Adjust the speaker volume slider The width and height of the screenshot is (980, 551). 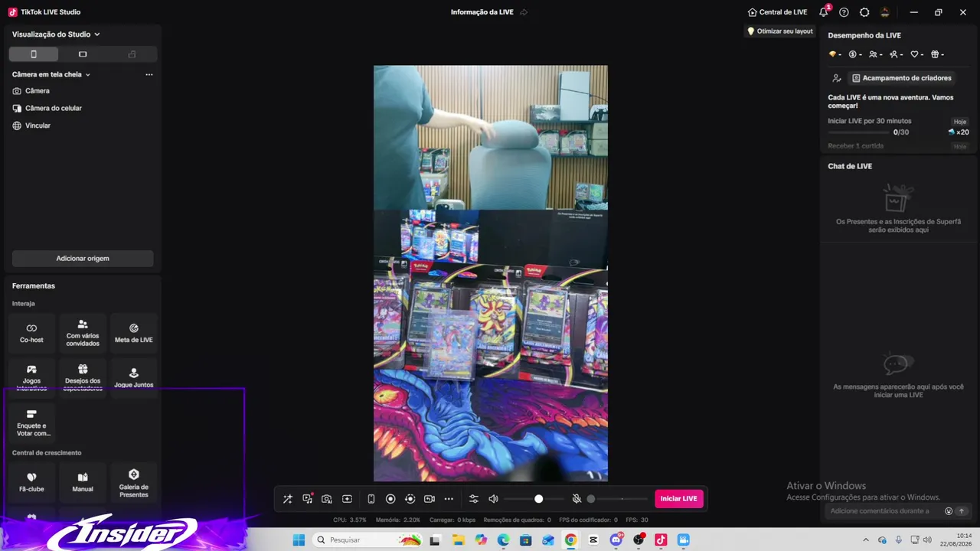click(x=534, y=499)
